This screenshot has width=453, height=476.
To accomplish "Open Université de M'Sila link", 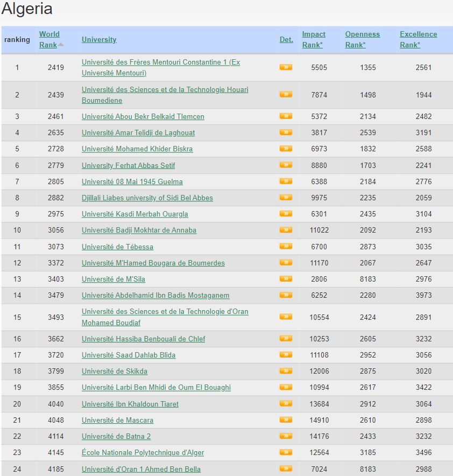I will pos(114,279).
